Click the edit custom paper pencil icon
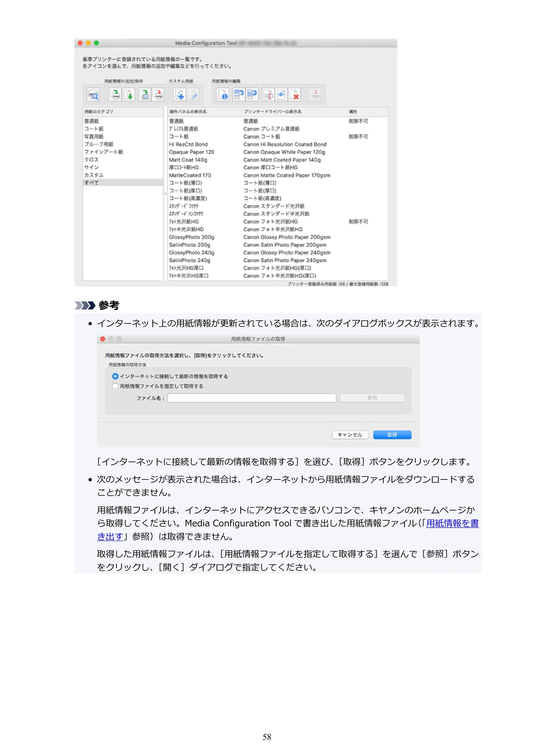 (x=193, y=95)
